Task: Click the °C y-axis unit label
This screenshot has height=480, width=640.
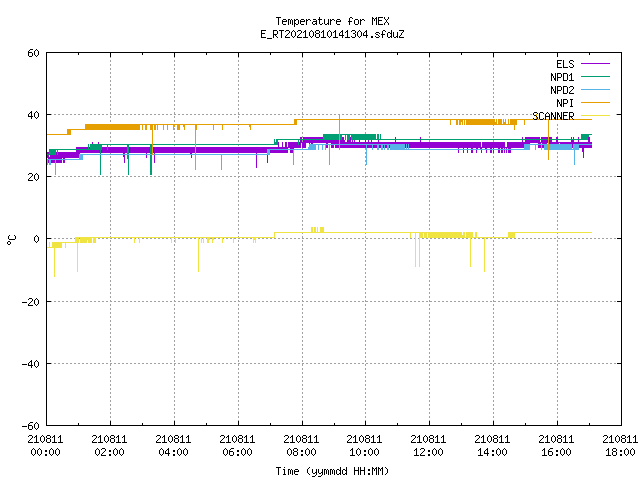Action: coord(11,240)
